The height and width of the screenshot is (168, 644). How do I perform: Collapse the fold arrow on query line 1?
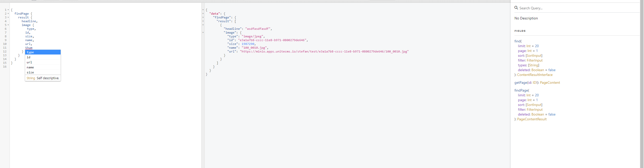click(x=8, y=10)
